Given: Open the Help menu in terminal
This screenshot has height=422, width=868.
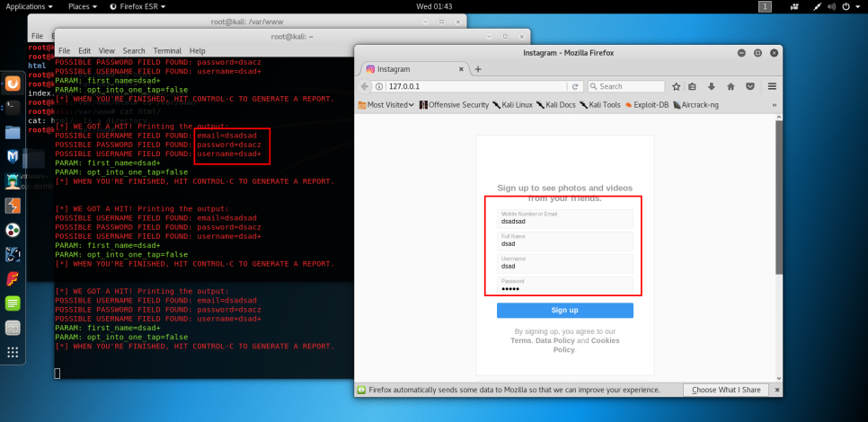Looking at the screenshot, I should pyautogui.click(x=197, y=50).
